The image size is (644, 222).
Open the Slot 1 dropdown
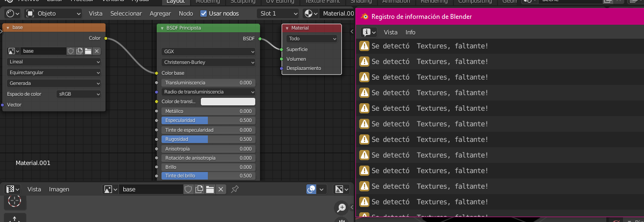point(278,13)
